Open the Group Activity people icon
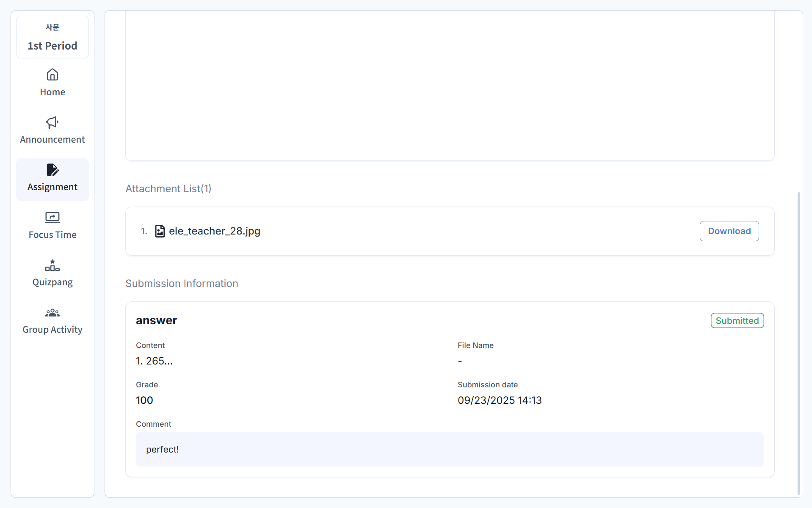 coord(52,313)
